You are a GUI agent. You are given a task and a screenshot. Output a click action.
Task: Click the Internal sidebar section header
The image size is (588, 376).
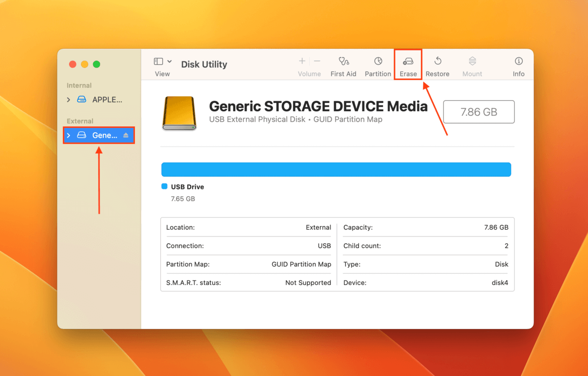click(x=79, y=86)
